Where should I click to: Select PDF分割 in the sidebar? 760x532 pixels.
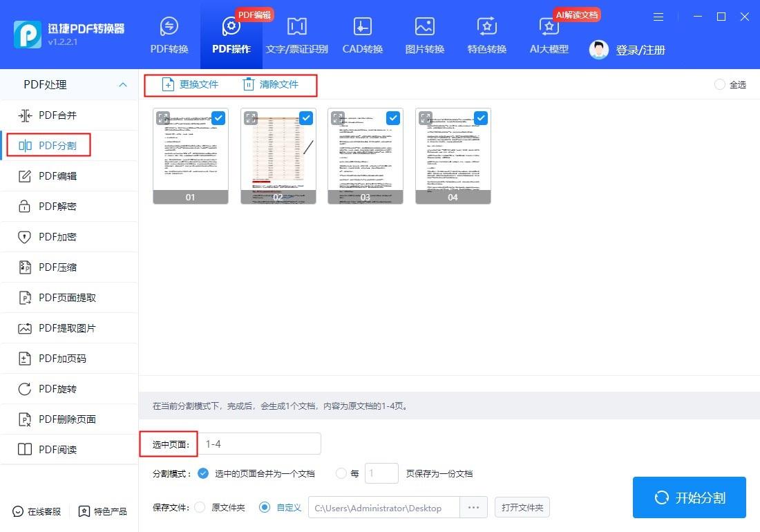pos(69,145)
